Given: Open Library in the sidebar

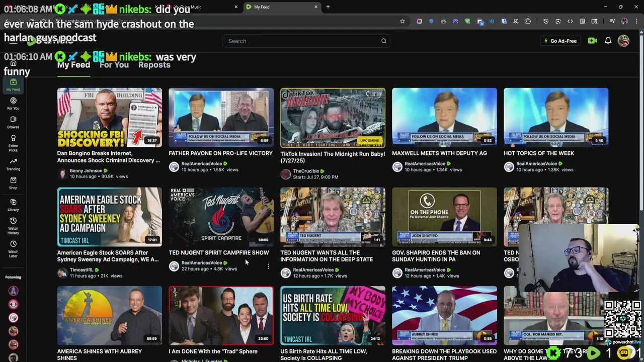Looking at the screenshot, I should click(13, 205).
